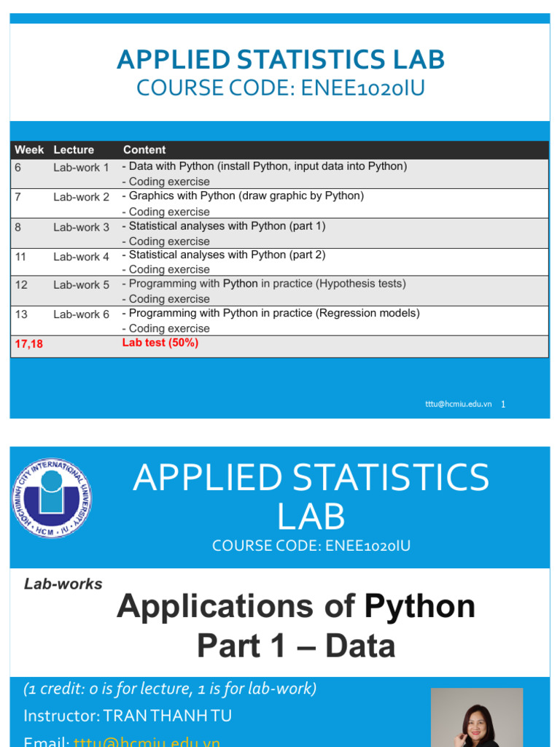Click the 'Lab-work 6' cell
This screenshot has height=747, width=560.
coord(81,314)
